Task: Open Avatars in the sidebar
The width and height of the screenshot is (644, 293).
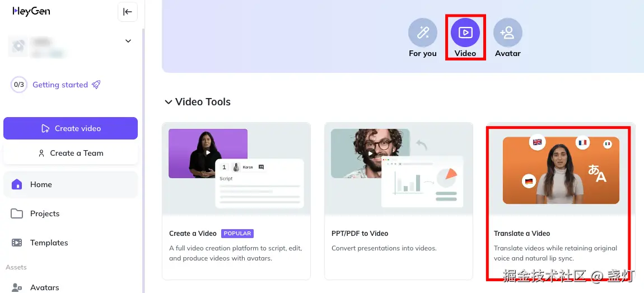Action: [x=71, y=287]
